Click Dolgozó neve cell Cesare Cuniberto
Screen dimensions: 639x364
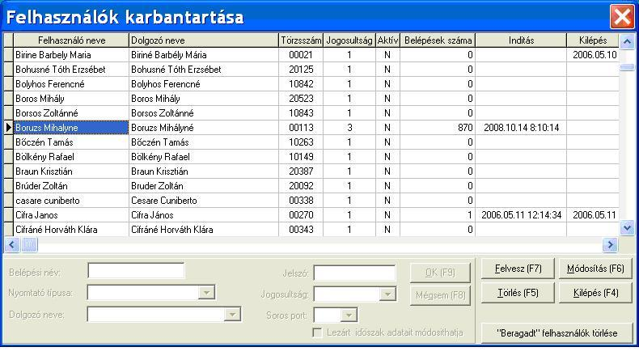[204, 201]
